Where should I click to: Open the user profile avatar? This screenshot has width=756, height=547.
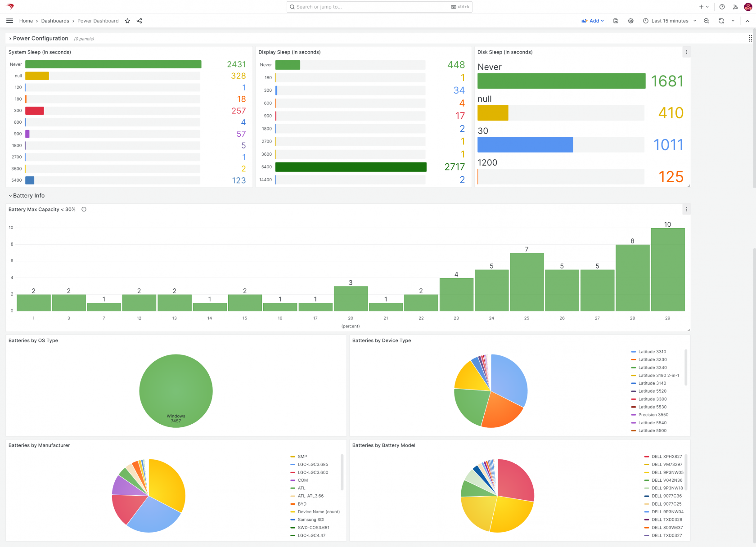tap(748, 7)
